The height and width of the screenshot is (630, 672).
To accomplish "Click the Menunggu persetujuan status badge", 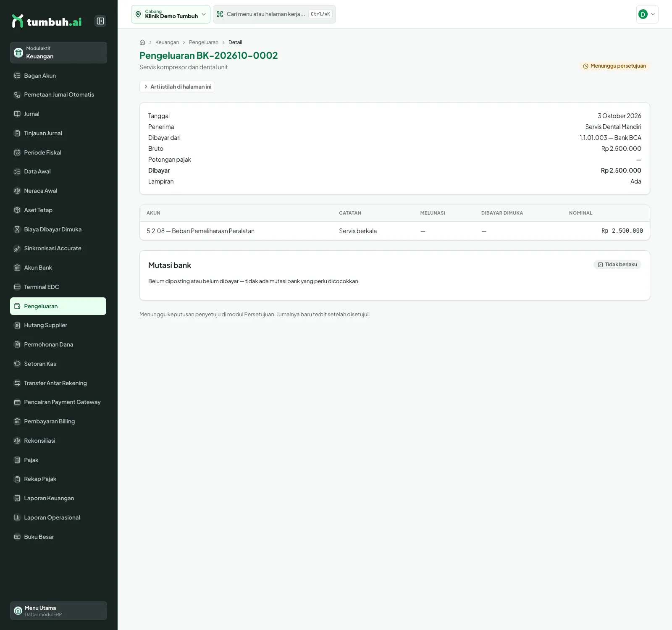I will pyautogui.click(x=614, y=66).
